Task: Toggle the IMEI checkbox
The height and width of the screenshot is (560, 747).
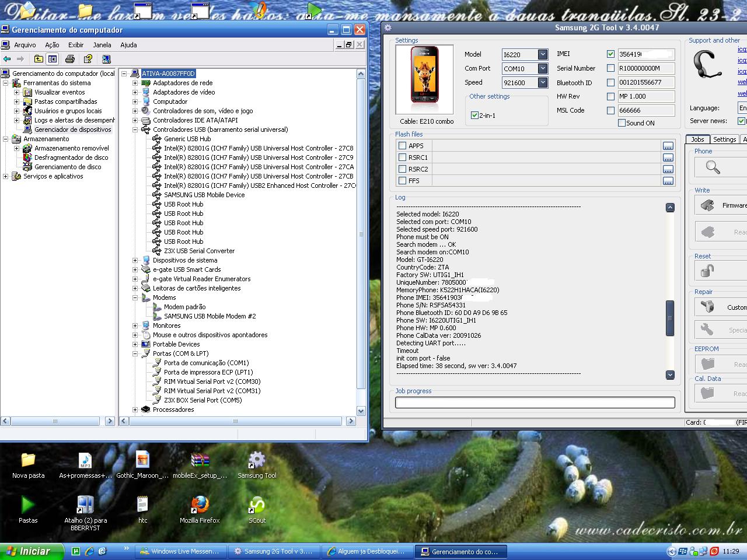Action: (x=610, y=54)
